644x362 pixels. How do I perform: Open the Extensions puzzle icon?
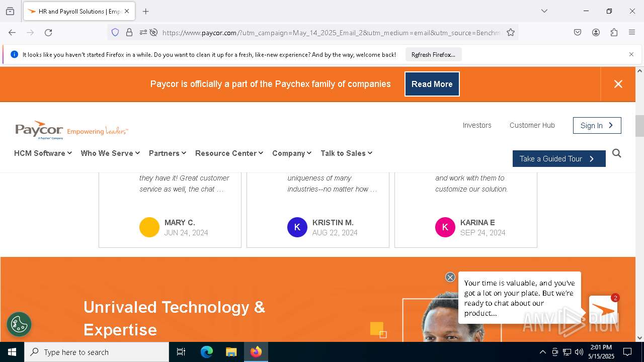coord(614,32)
